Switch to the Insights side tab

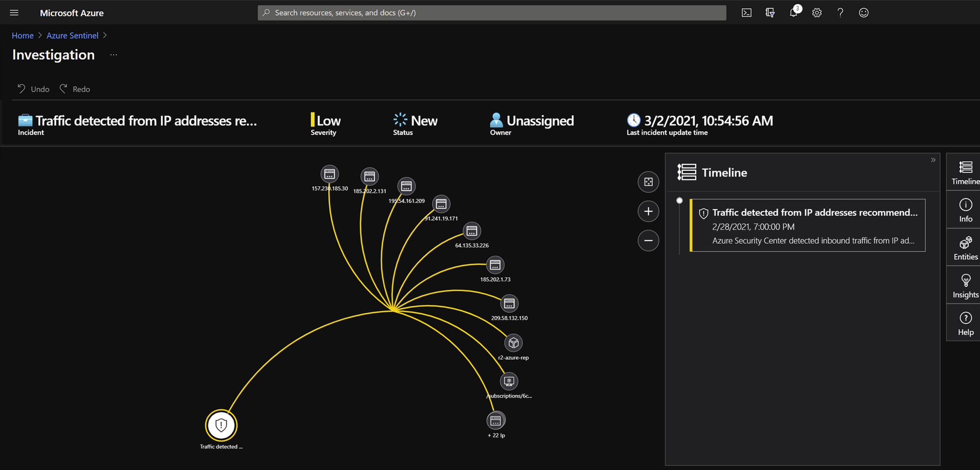click(x=965, y=286)
